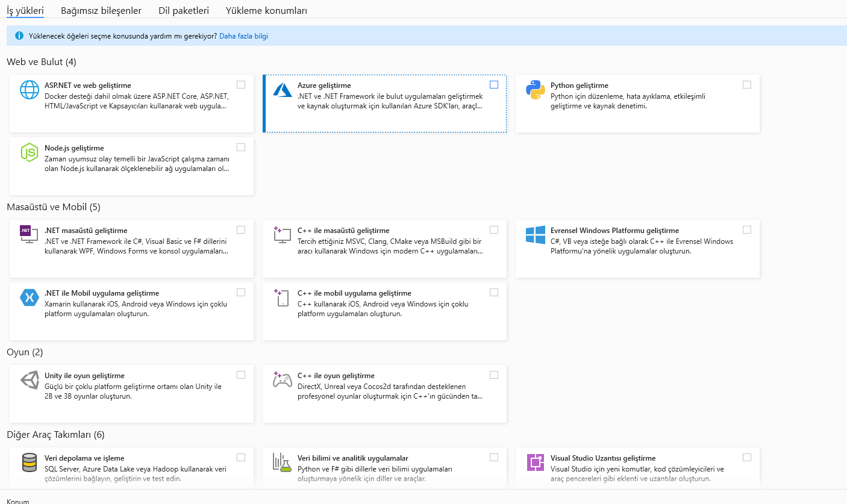Enable C++ ile masaüstü geliştirme checkbox
The image size is (847, 504).
coord(494,230)
